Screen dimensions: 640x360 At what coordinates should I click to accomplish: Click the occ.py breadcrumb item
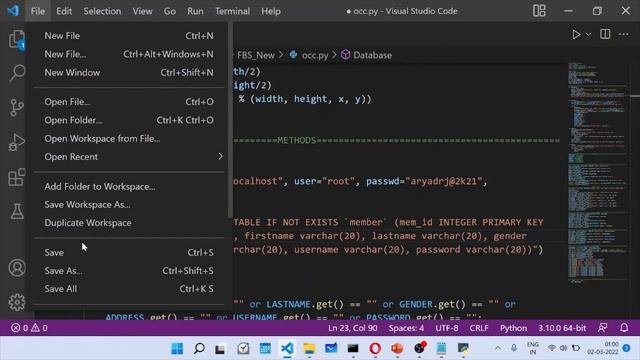point(315,55)
